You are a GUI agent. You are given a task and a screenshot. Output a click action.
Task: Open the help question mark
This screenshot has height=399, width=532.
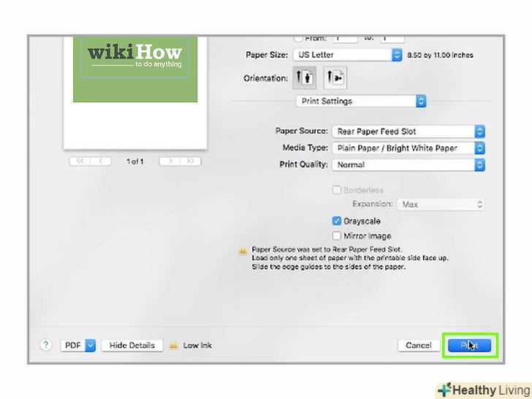click(x=46, y=345)
